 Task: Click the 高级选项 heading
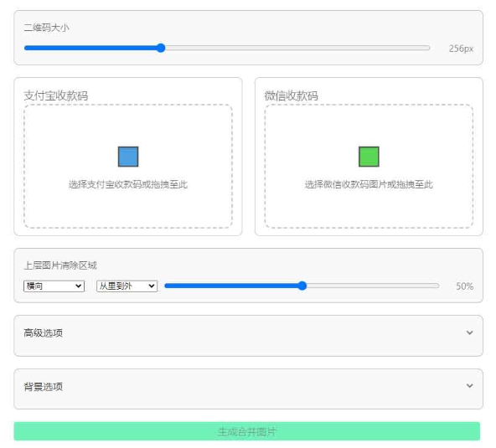coord(44,333)
